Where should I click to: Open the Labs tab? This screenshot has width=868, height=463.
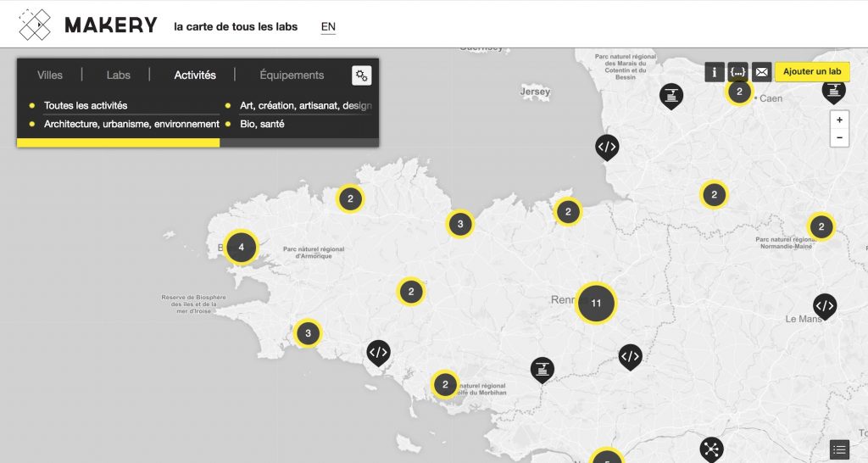coord(119,75)
